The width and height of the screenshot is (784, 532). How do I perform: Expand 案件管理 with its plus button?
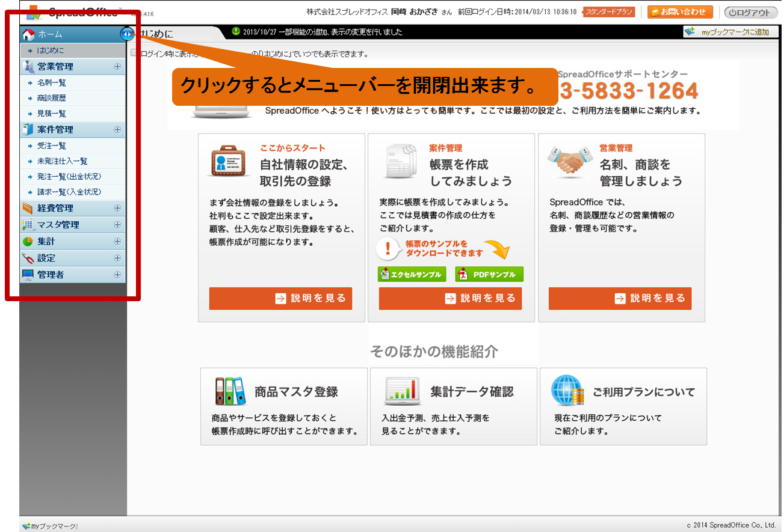click(x=117, y=129)
